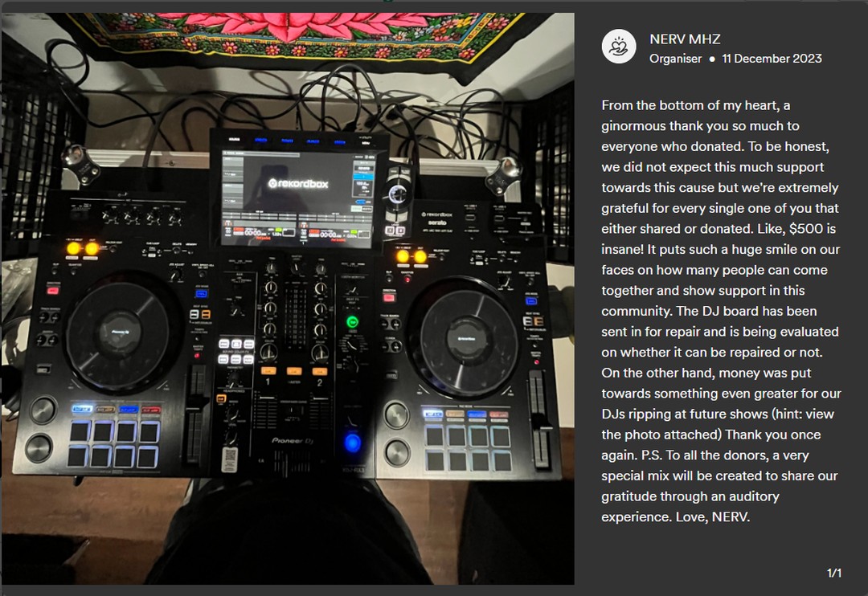Click the left deck jog wheel
868x596 pixels.
(120, 332)
